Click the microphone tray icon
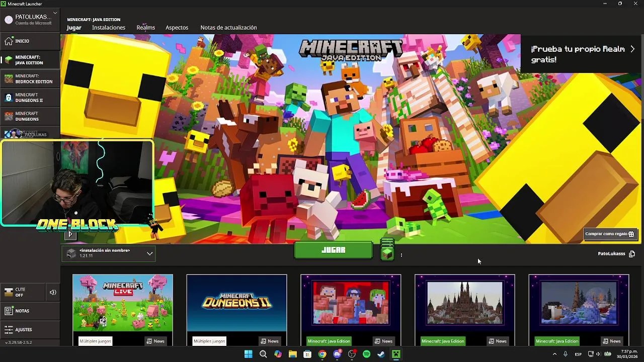 (566, 354)
